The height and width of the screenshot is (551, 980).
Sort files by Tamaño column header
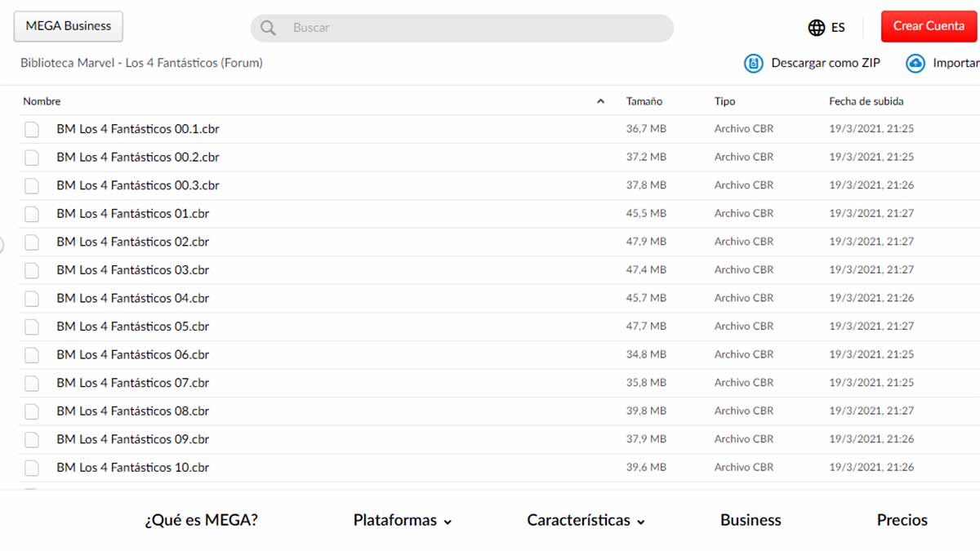644,102
